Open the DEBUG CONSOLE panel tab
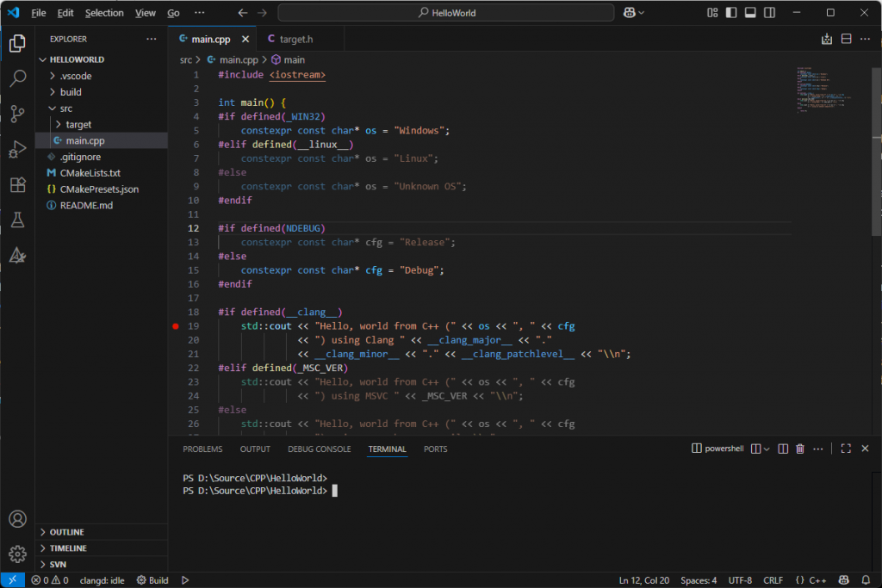Screen dimensions: 882x588 point(319,449)
